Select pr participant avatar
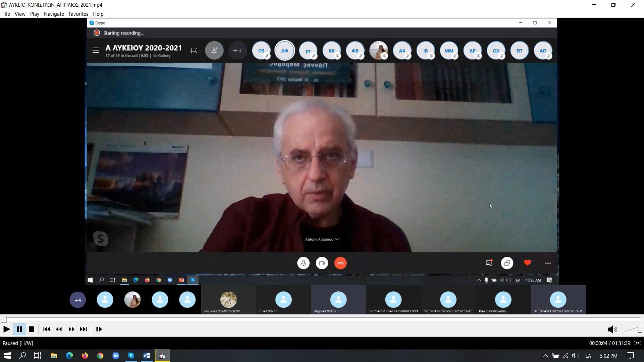The height and width of the screenshot is (362, 644). pos(308,51)
